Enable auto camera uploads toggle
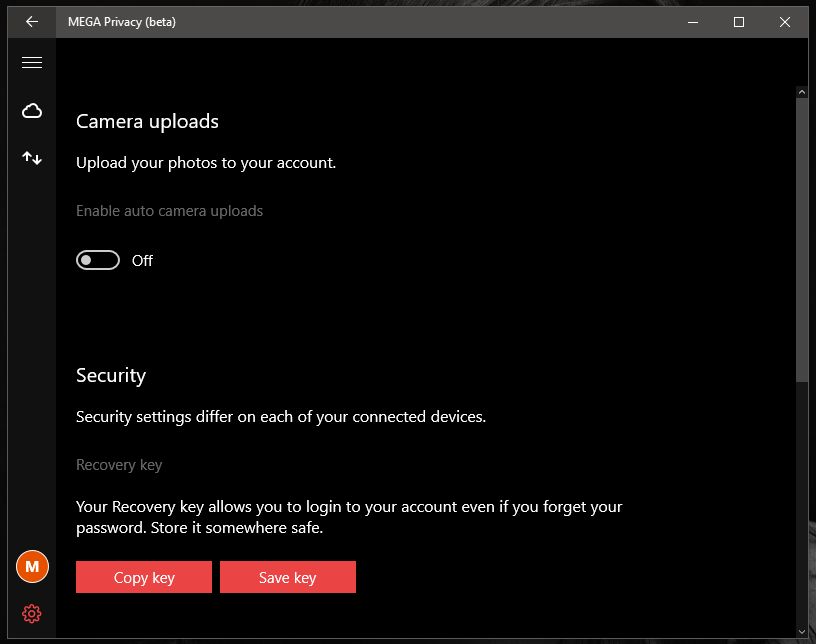 [x=98, y=260]
